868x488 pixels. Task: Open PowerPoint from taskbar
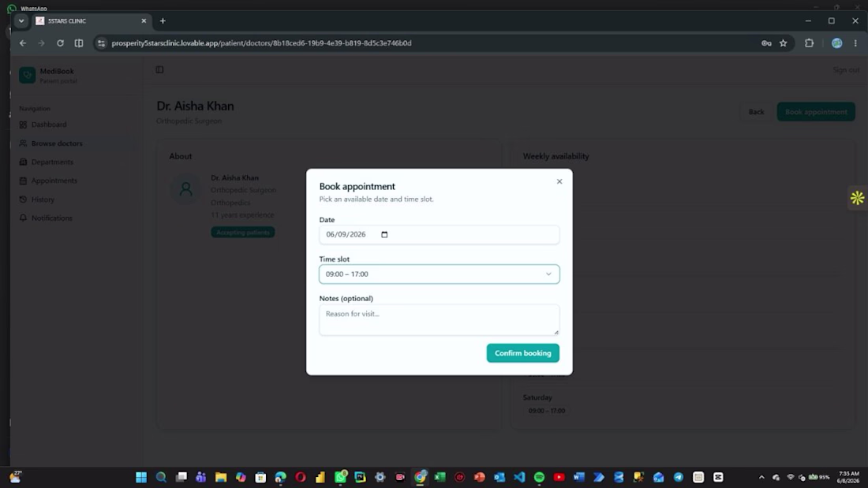480,477
